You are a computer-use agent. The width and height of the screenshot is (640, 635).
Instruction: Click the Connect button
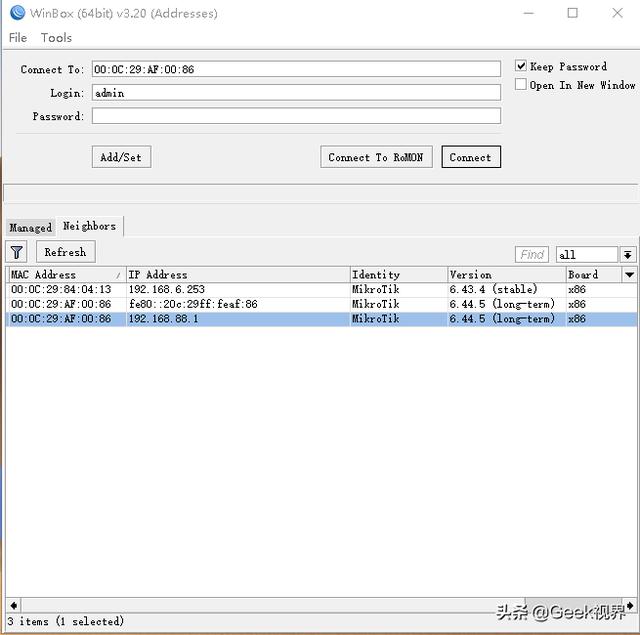[x=471, y=157]
